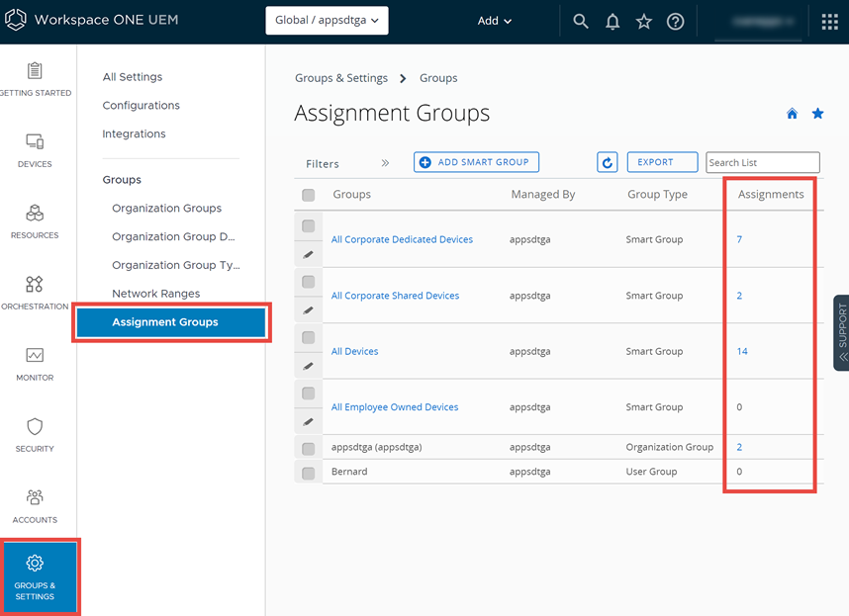The width and height of the screenshot is (849, 616).
Task: Click the Assignments column header
Action: 771,195
